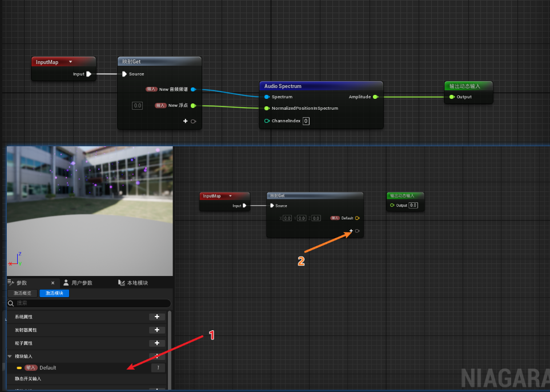Click the 输入 badge on New 音频频谱
Image resolution: width=550 pixels, height=392 pixels.
tap(151, 89)
